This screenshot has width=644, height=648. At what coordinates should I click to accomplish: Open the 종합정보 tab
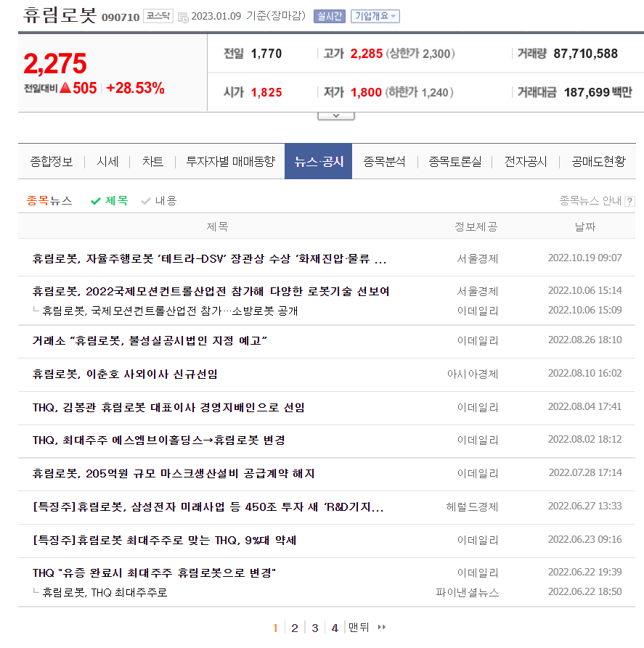click(x=52, y=162)
